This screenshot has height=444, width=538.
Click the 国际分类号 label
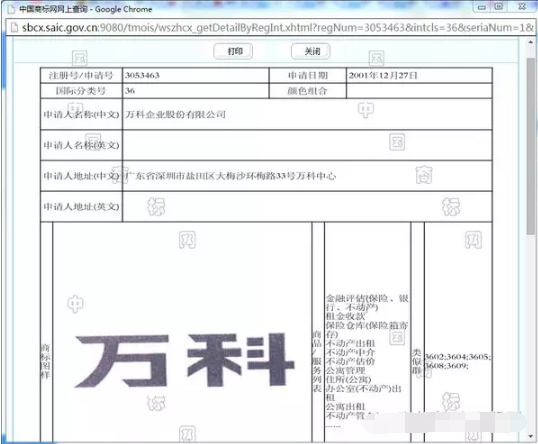[x=81, y=91]
